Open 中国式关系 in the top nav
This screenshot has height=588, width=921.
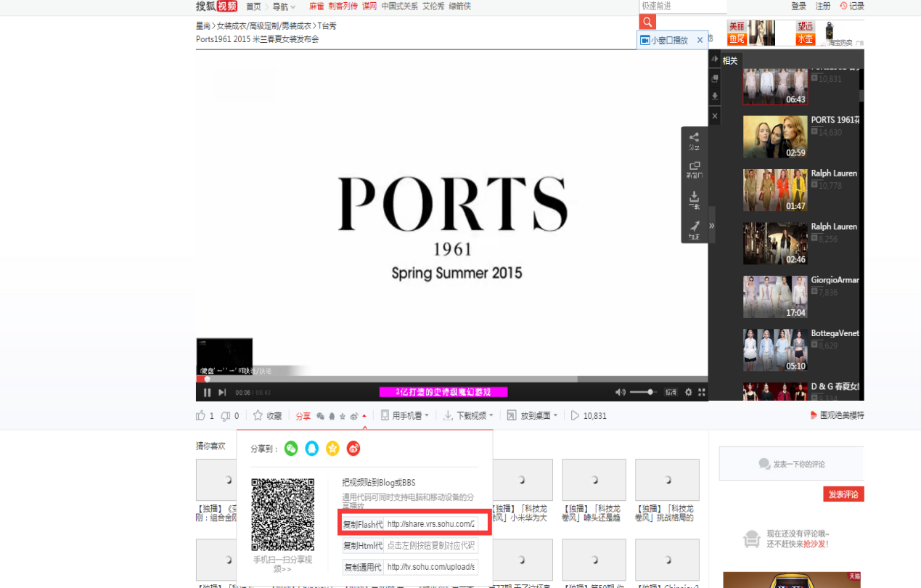pyautogui.click(x=400, y=7)
